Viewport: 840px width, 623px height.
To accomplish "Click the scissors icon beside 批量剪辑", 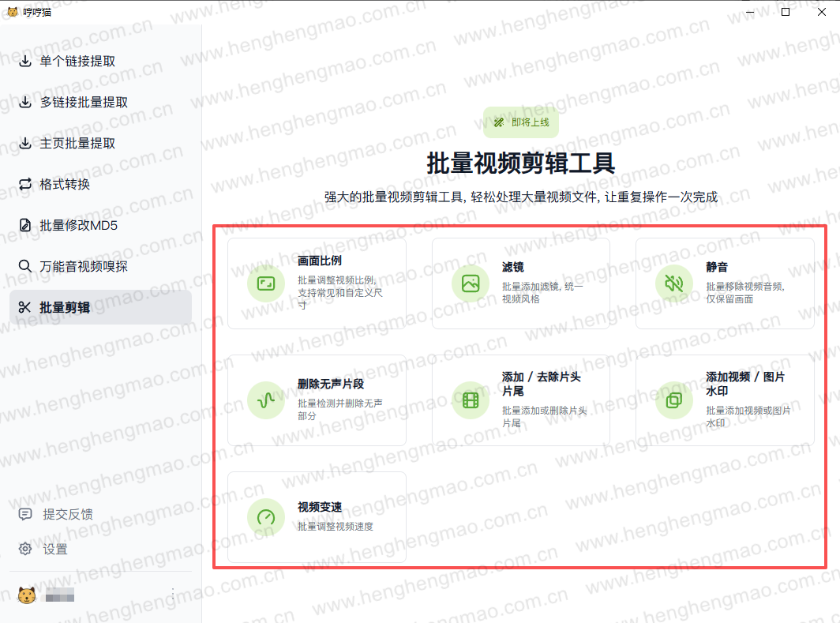I will 25,307.
